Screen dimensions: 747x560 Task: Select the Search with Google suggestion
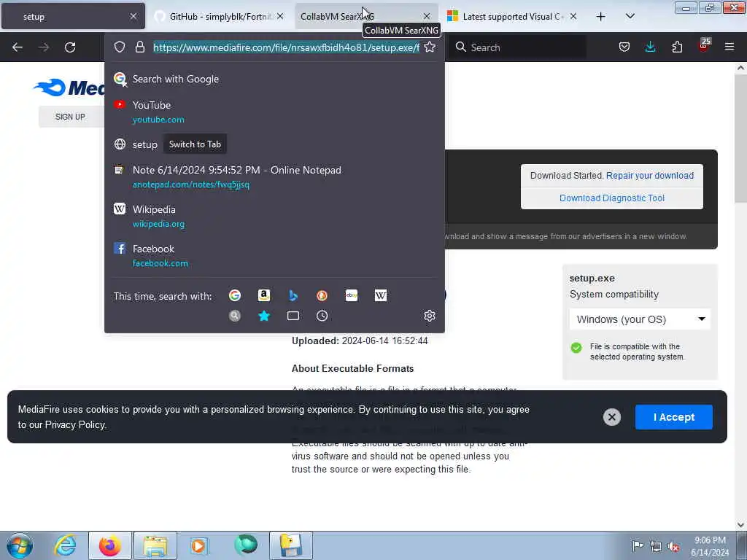(x=274, y=79)
